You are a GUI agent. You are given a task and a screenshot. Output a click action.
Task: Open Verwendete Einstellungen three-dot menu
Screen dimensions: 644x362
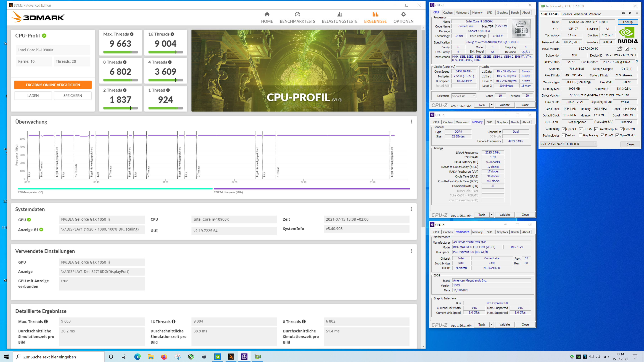[x=411, y=251]
